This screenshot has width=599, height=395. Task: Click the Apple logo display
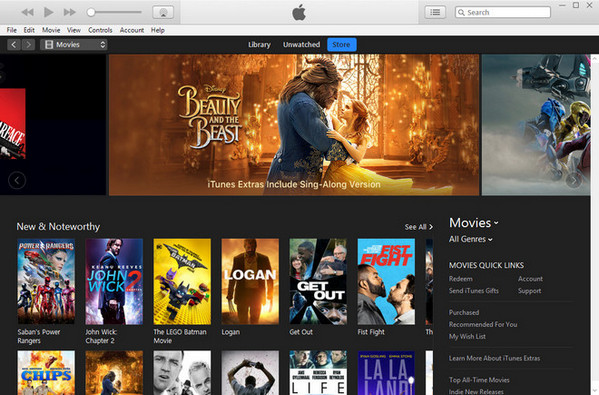[x=299, y=13]
